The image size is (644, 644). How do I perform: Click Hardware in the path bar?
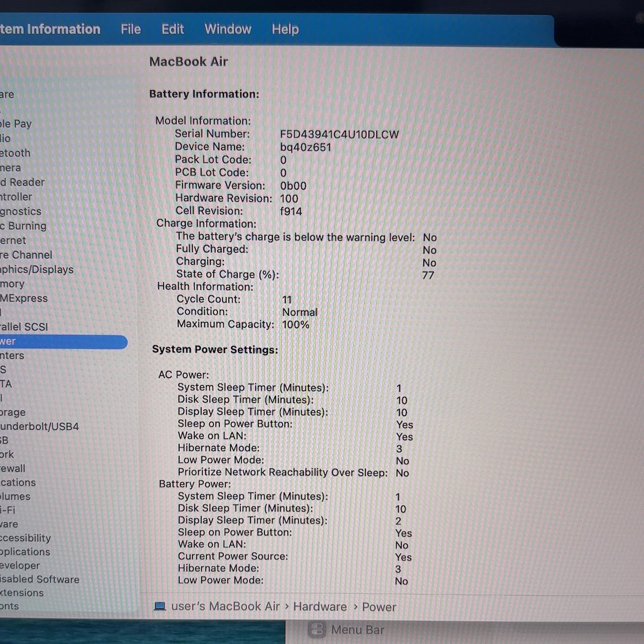pyautogui.click(x=320, y=606)
